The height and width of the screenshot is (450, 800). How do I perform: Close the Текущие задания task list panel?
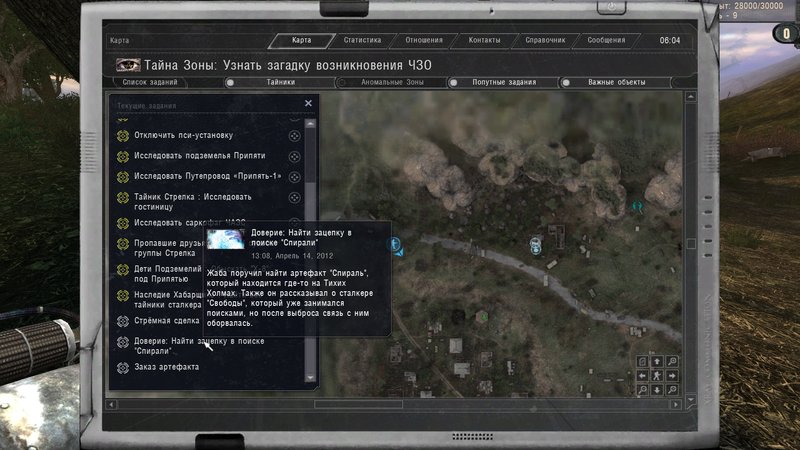[x=308, y=103]
